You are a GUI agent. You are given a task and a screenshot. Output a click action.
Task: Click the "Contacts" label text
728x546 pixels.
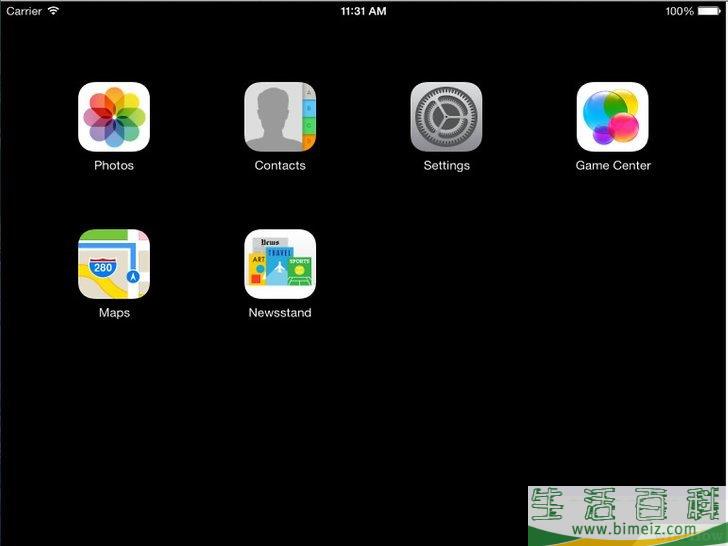coord(280,166)
